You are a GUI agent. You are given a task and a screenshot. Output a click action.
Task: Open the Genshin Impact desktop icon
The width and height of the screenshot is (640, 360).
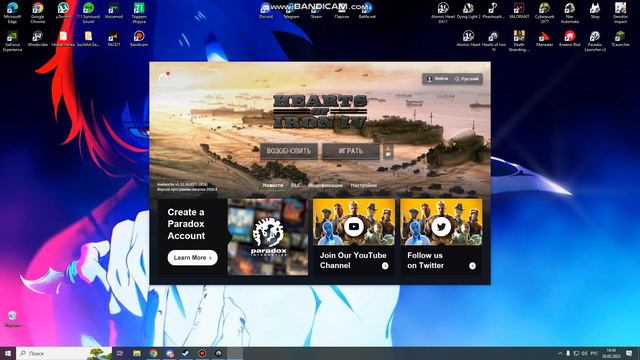pyautogui.click(x=620, y=12)
